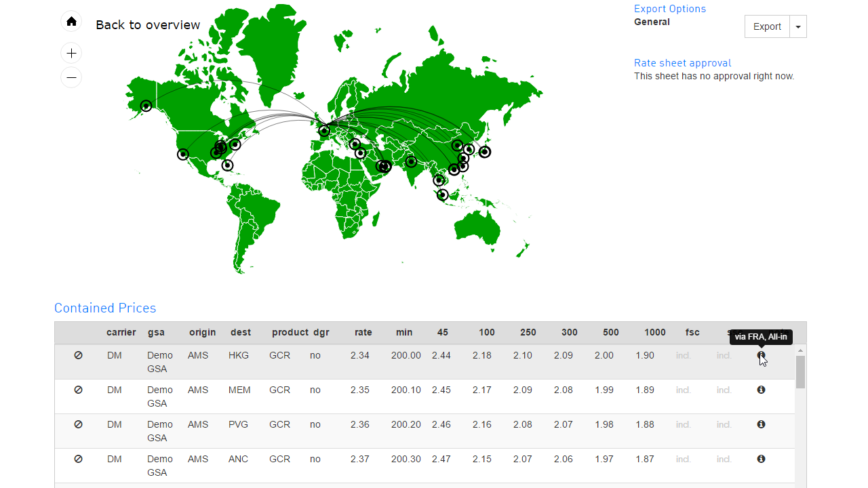Zoom in on the map with plus
Image resolution: width=868 pixels, height=488 pixels.
(71, 53)
